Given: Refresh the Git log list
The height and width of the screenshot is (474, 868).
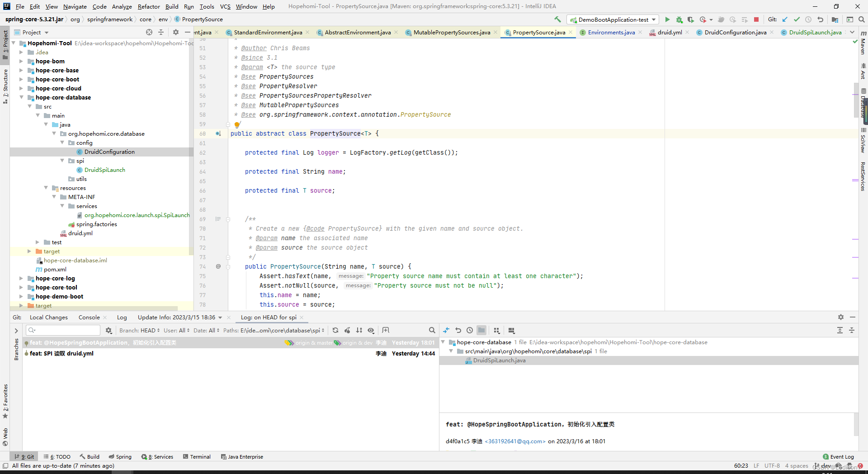Looking at the screenshot, I should pyautogui.click(x=335, y=330).
